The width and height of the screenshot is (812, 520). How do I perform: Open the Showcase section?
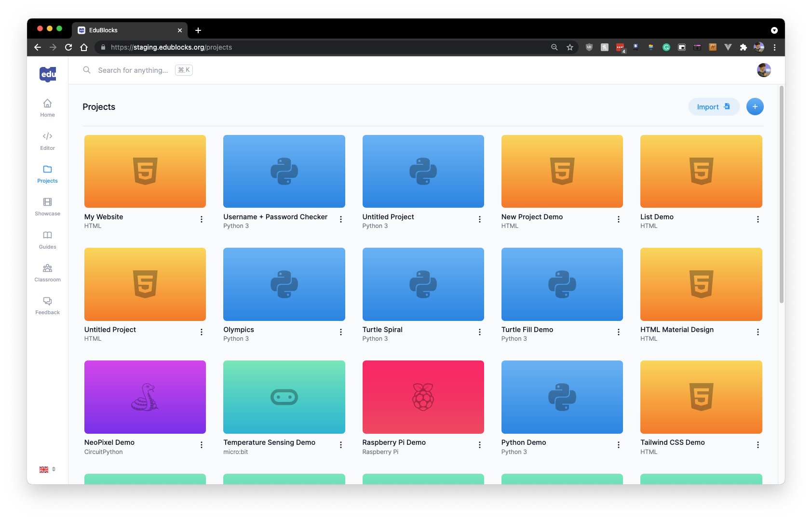click(47, 206)
